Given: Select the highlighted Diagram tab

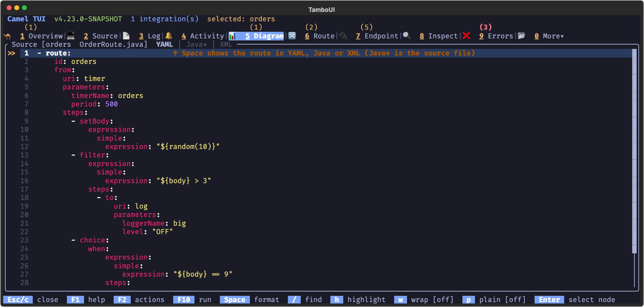Looking at the screenshot, I should pyautogui.click(x=264, y=36).
